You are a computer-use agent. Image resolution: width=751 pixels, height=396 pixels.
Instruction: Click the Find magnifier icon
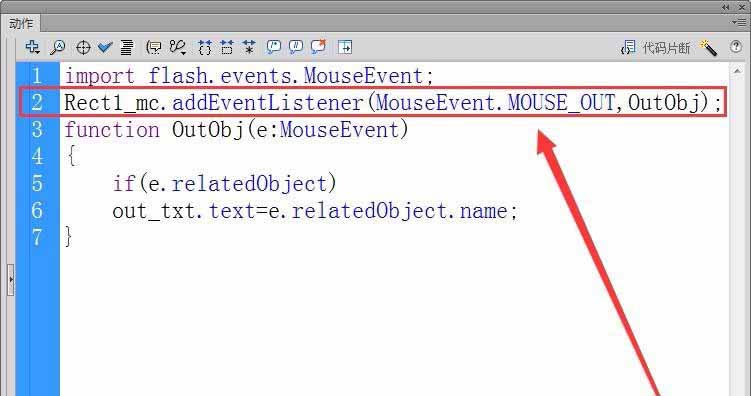[x=57, y=47]
